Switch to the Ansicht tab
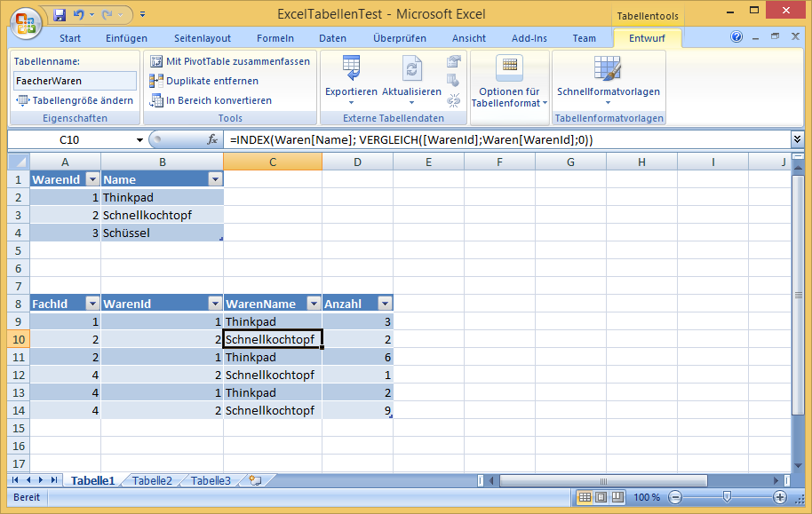The height and width of the screenshot is (514, 812). tap(469, 38)
